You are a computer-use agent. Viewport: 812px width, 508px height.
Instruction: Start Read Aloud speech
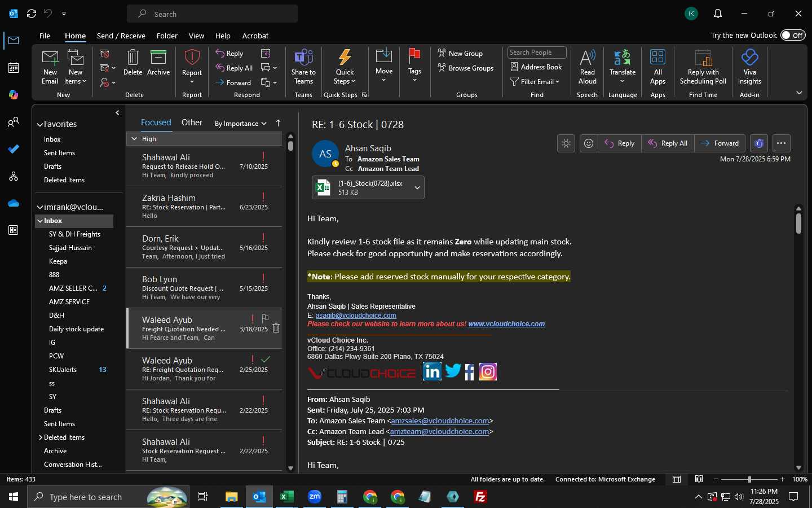click(587, 67)
